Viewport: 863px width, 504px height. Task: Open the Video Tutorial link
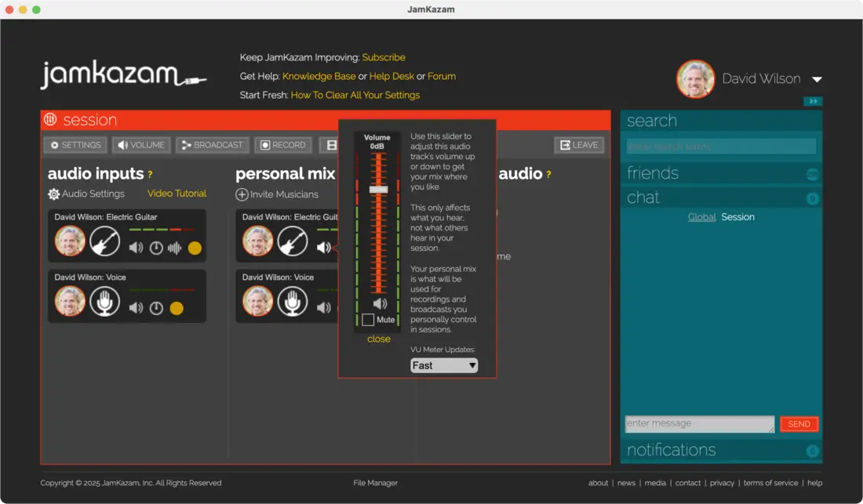177,194
